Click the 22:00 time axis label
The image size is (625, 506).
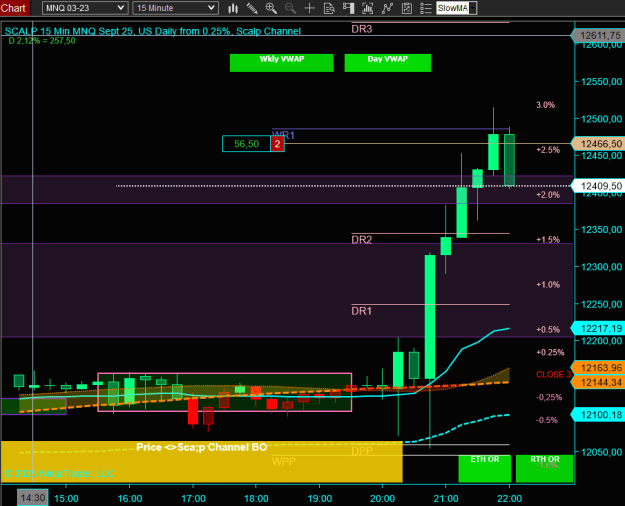click(509, 498)
